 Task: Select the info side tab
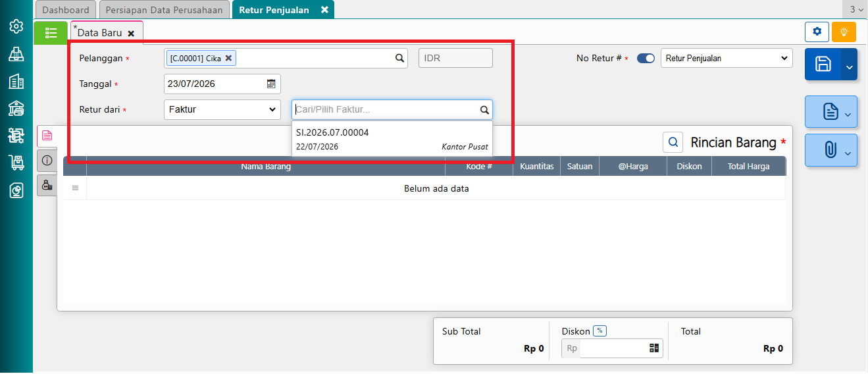(x=47, y=160)
